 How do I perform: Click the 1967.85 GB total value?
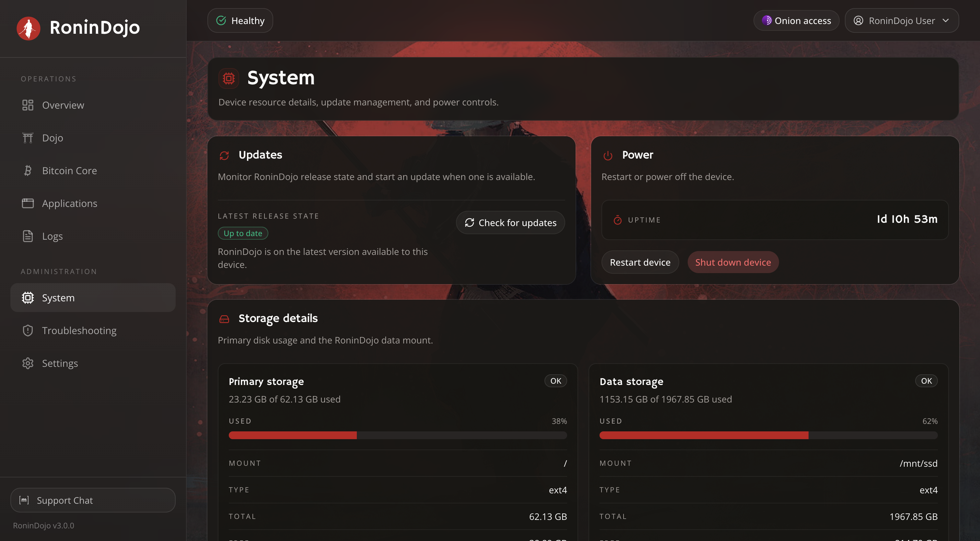point(914,517)
